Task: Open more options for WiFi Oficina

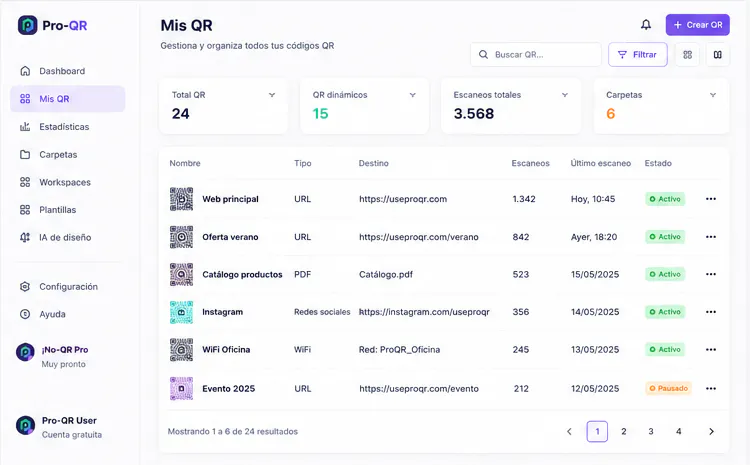Action: point(711,350)
